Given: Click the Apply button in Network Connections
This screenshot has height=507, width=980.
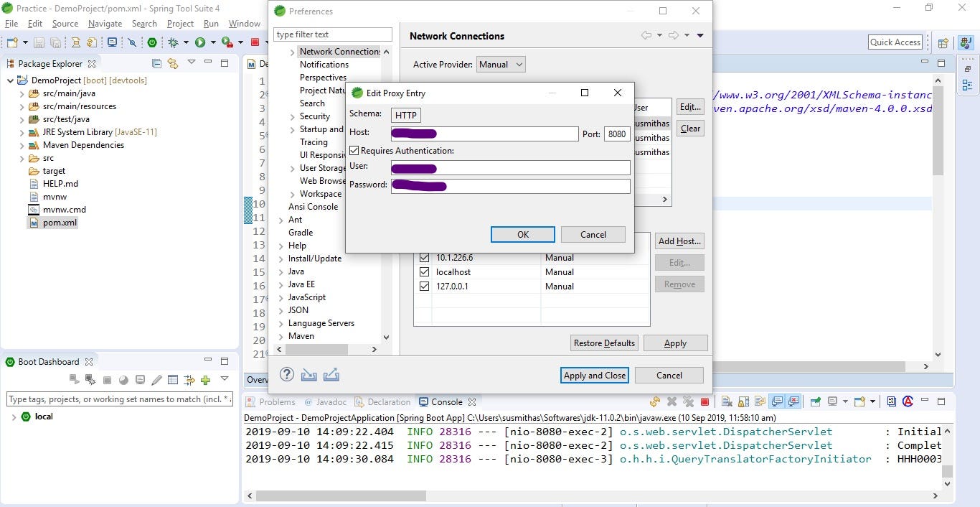Looking at the screenshot, I should (x=675, y=343).
